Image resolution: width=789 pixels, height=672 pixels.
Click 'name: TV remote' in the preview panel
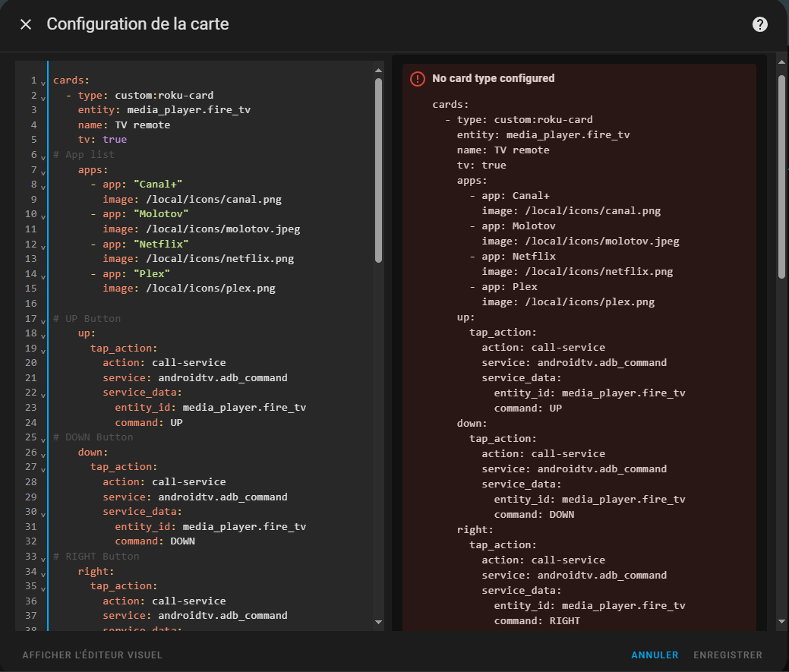point(503,150)
